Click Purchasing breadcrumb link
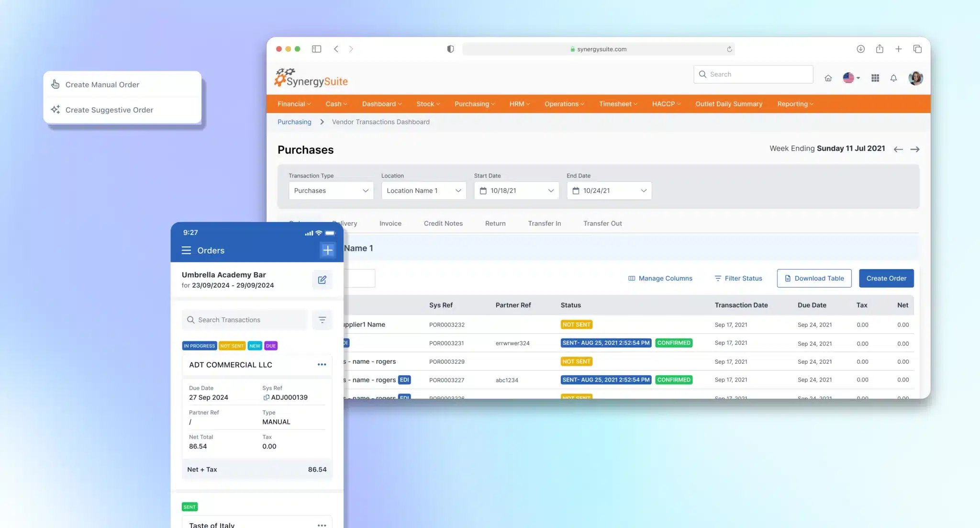 [x=294, y=122]
